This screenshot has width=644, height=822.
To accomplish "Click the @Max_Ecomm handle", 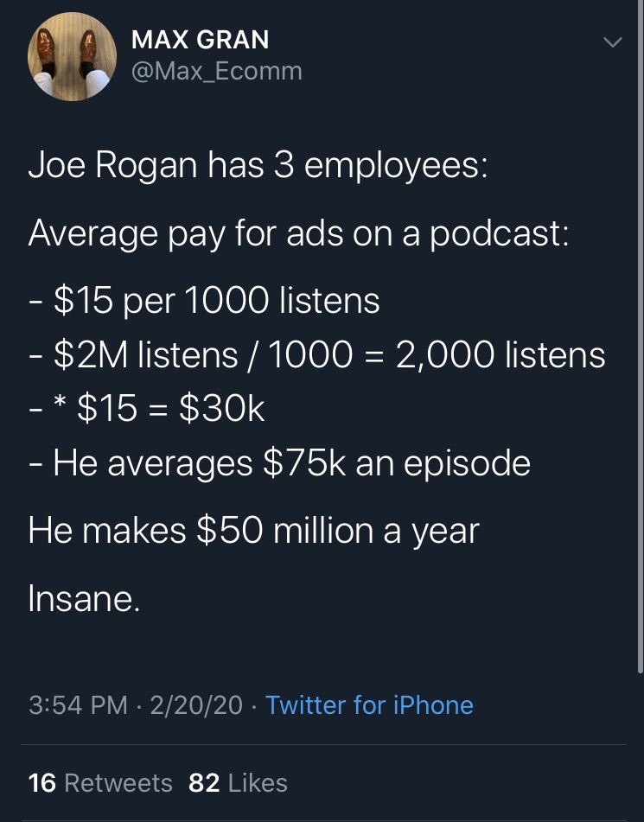I will click(216, 71).
